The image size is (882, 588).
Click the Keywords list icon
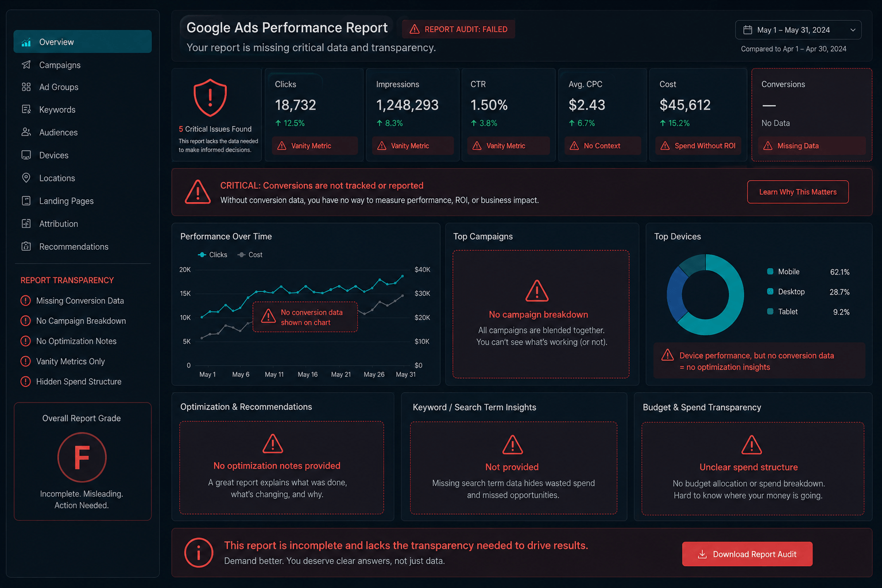pyautogui.click(x=26, y=109)
